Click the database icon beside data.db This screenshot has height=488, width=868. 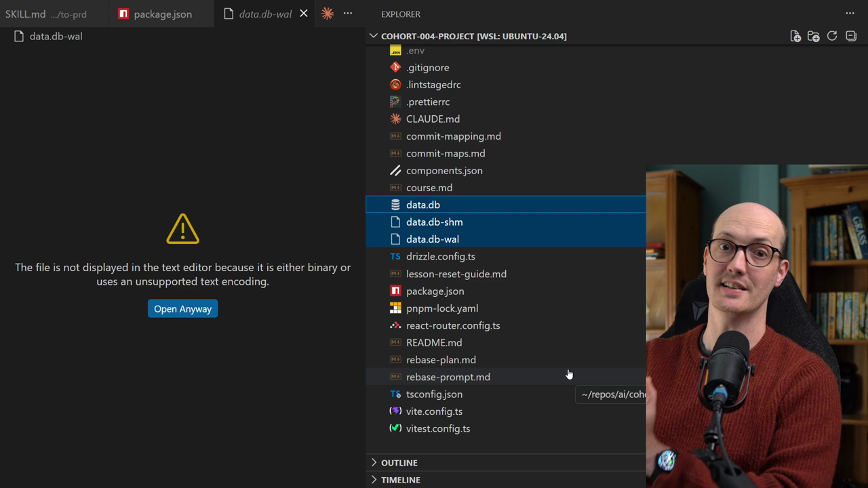pyautogui.click(x=395, y=205)
